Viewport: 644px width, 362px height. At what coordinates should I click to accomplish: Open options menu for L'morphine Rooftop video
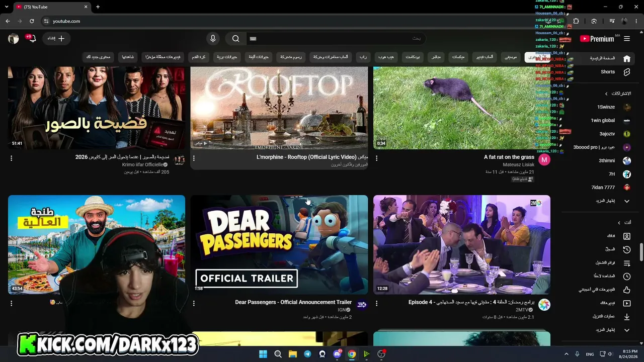[x=194, y=158]
